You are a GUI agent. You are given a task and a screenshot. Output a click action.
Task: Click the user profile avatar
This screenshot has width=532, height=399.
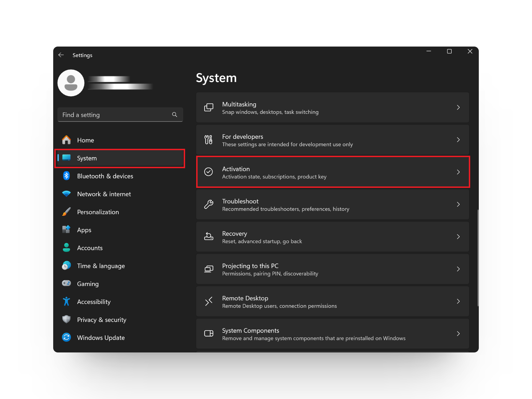(x=71, y=83)
